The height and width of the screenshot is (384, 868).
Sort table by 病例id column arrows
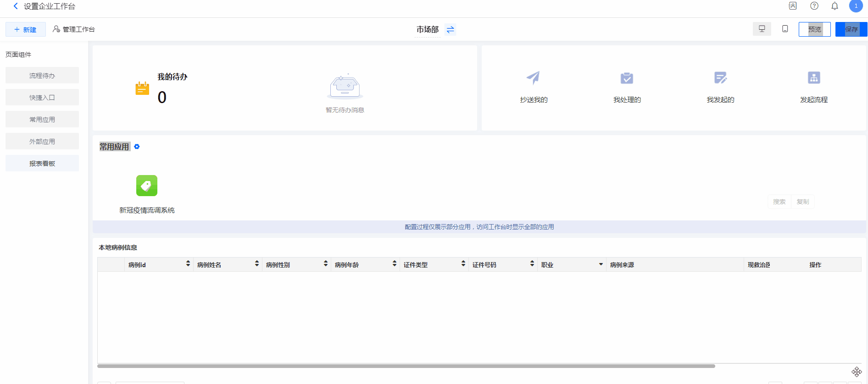[x=188, y=263]
